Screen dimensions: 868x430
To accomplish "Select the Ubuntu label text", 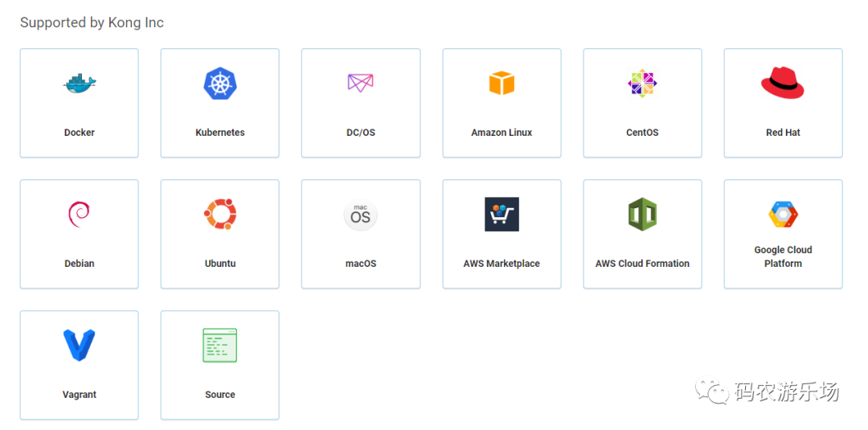I will pos(219,264).
